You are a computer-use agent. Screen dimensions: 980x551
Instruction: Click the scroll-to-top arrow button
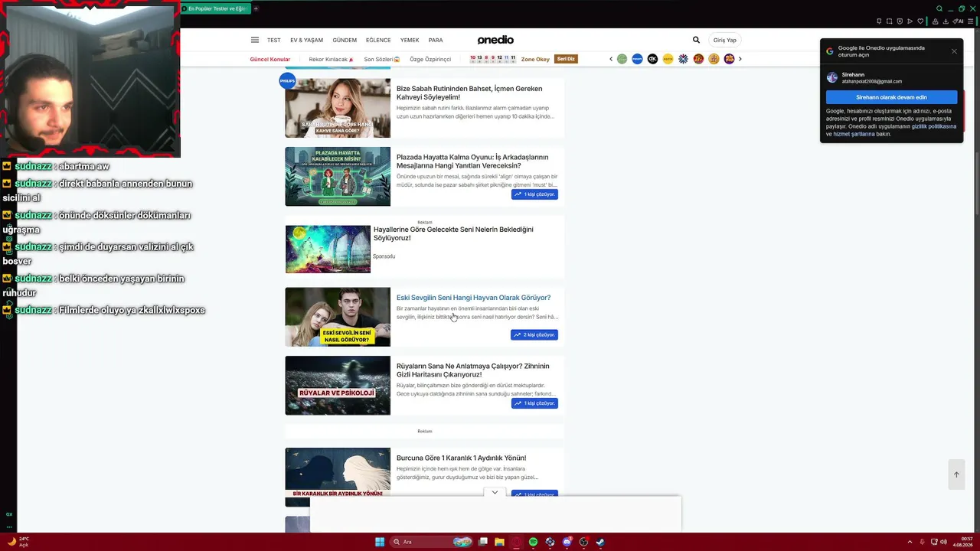point(956,474)
